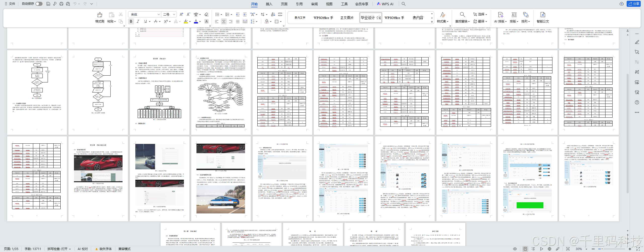The image size is (644, 252).
Task: Switch to the 页面 tab
Action: [x=284, y=4]
